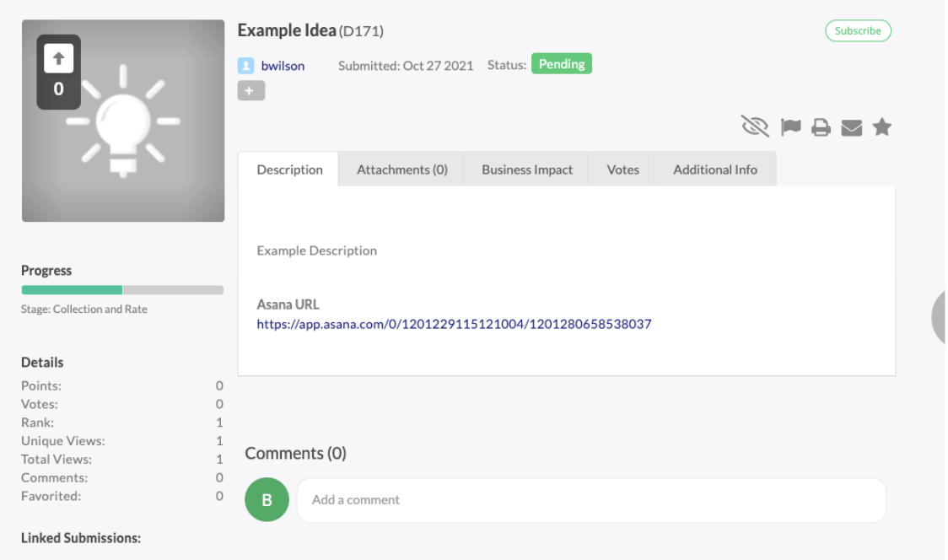The image size is (948, 560).
Task: Click the Favorited detail row
Action: click(122, 496)
